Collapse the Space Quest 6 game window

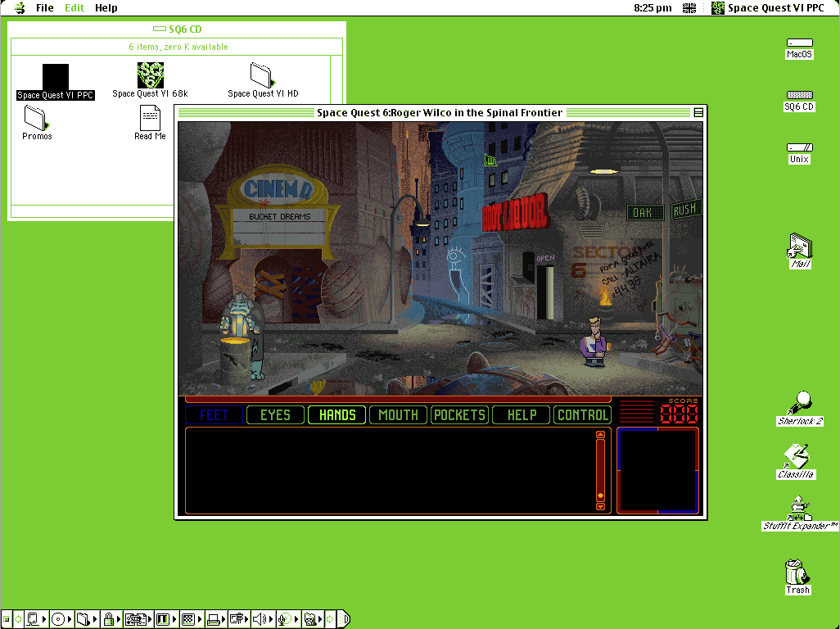698,112
